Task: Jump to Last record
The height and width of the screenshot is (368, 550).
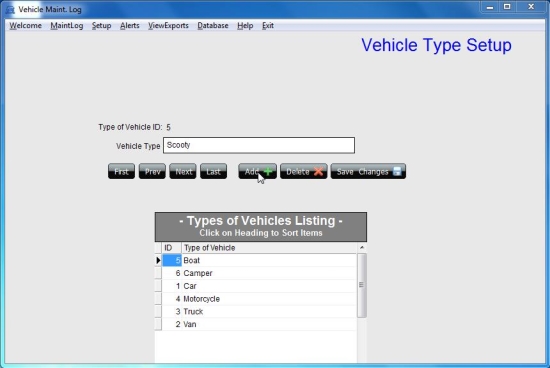Action: click(x=213, y=171)
